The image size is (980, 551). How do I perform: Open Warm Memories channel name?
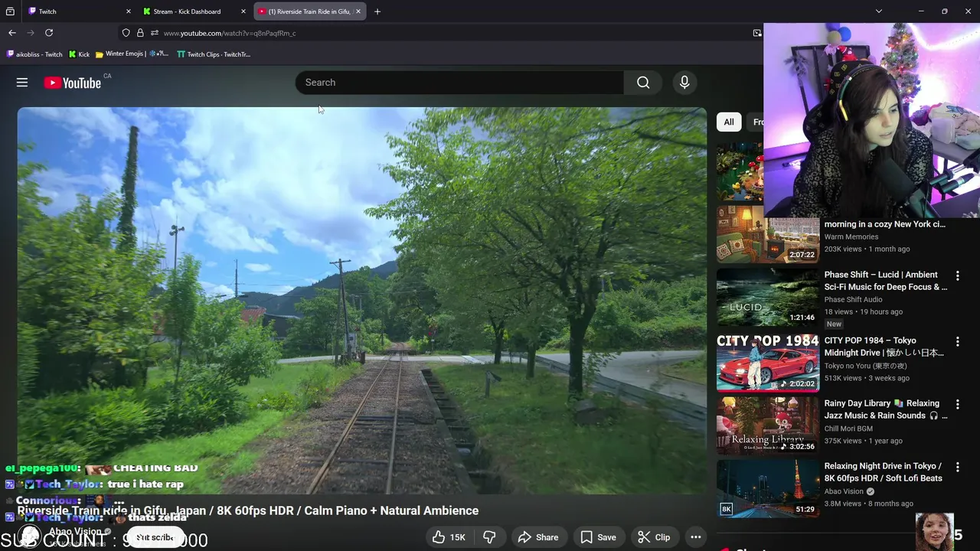click(851, 237)
